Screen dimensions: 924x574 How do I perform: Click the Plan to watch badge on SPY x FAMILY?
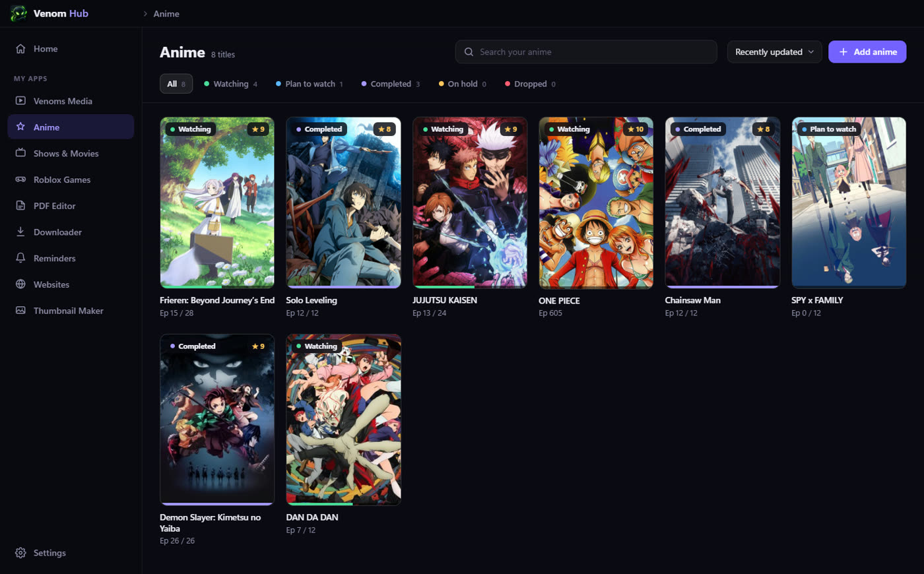click(x=829, y=129)
